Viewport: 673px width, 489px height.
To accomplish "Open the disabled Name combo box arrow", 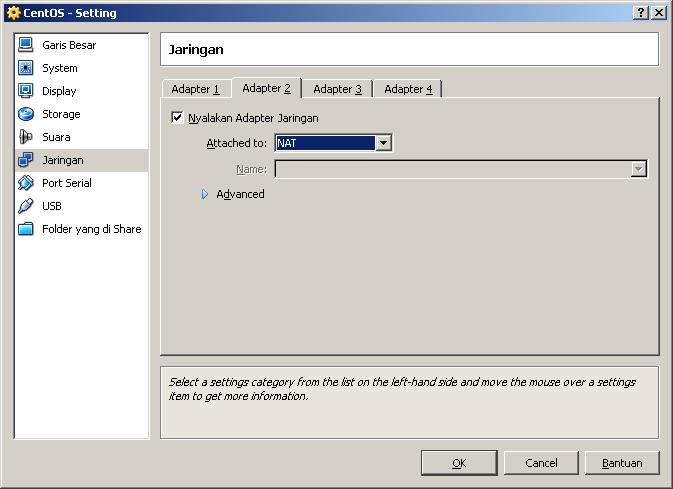I will tap(639, 169).
